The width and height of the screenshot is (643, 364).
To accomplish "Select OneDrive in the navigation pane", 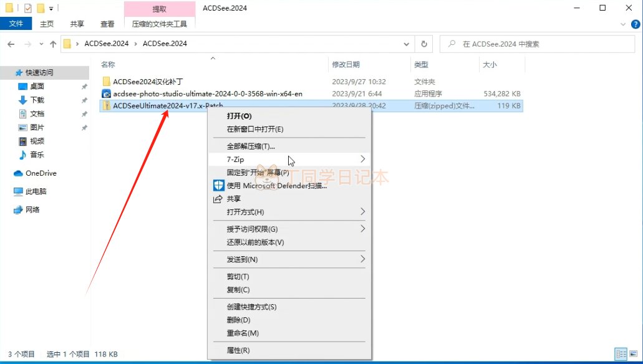I will click(41, 173).
